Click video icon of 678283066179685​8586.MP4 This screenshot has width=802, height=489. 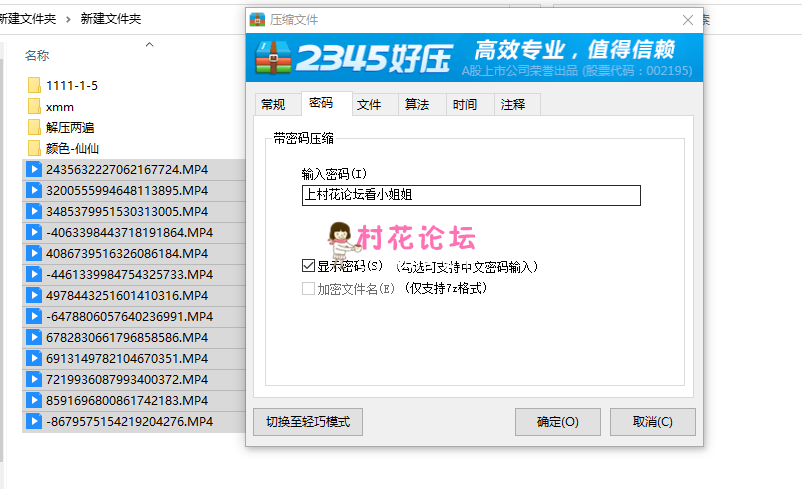(x=34, y=337)
